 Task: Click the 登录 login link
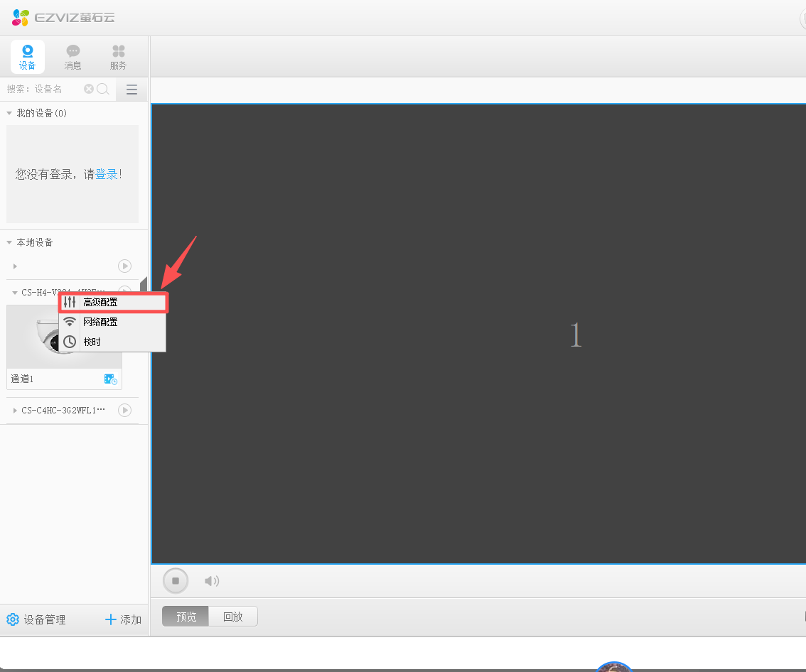pyautogui.click(x=107, y=174)
